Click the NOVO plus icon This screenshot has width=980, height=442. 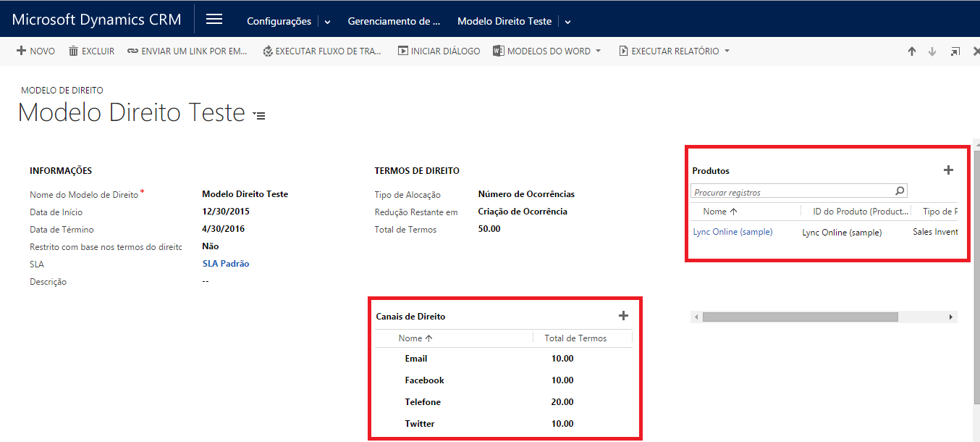tap(22, 51)
